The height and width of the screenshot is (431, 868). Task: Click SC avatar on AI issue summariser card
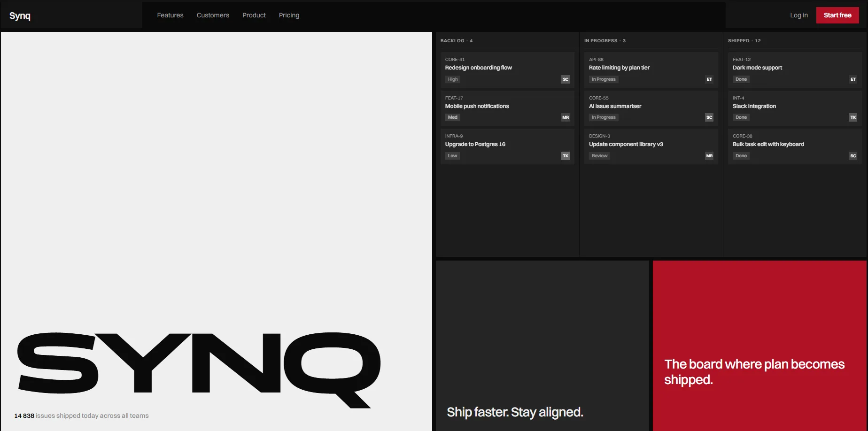[x=709, y=117]
